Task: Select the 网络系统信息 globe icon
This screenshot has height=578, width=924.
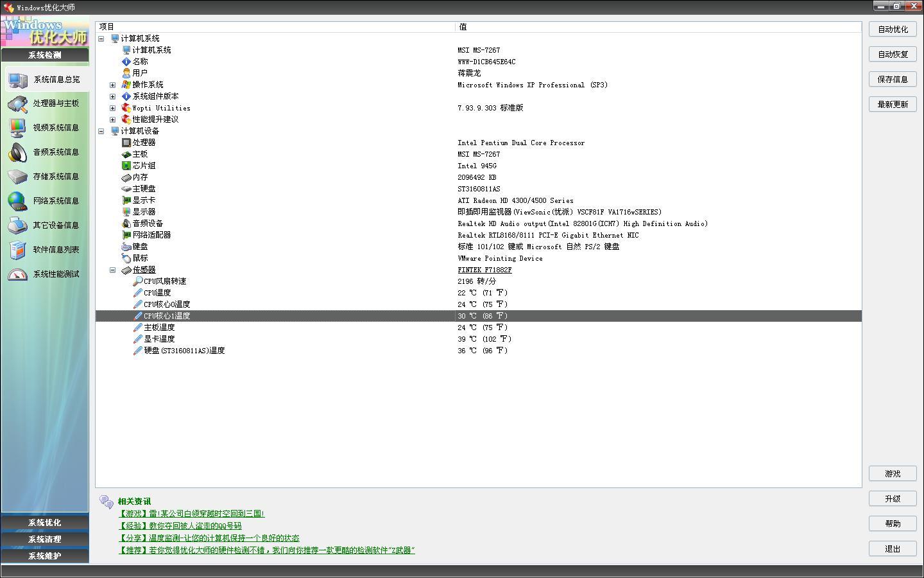Action: [17, 201]
